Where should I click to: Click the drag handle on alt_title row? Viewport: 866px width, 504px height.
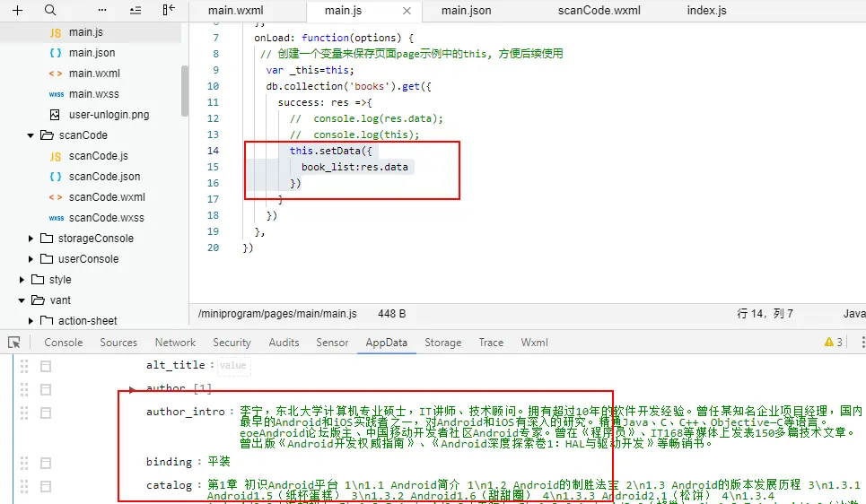(24, 366)
